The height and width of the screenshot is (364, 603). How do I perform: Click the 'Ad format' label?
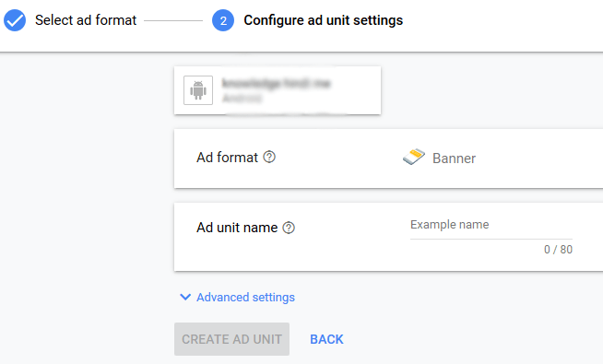[228, 158]
